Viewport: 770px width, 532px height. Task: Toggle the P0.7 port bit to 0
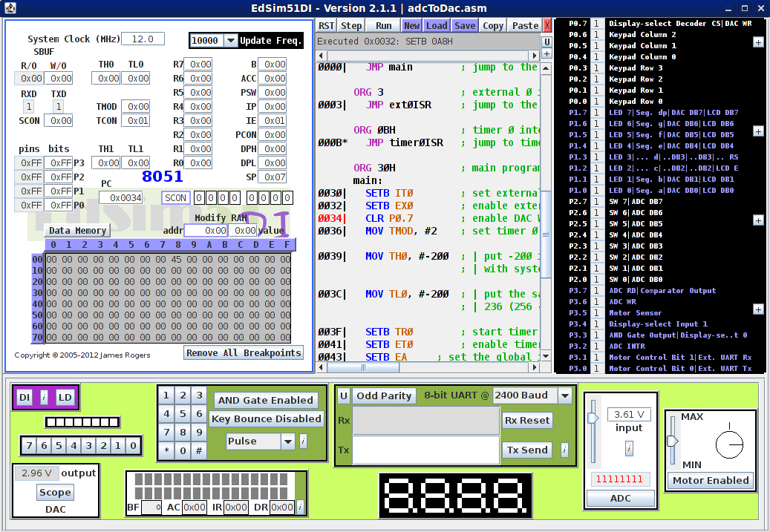point(598,23)
